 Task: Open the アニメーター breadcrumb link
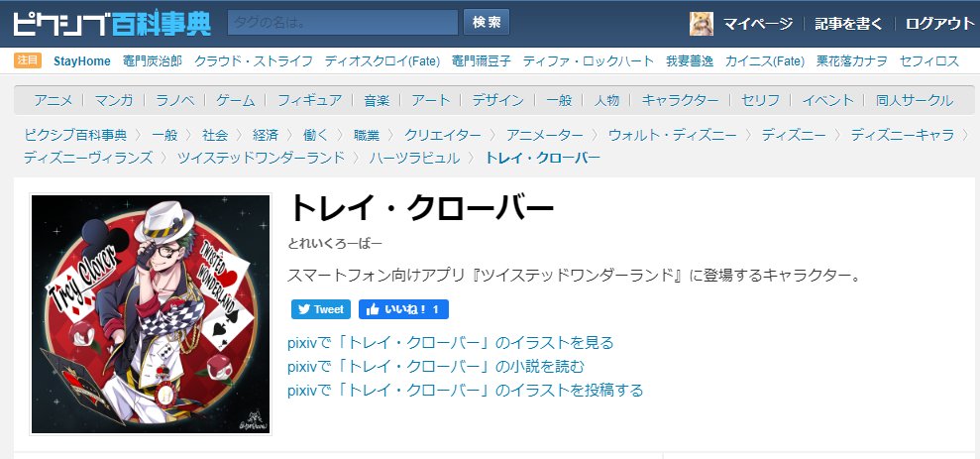tap(544, 135)
